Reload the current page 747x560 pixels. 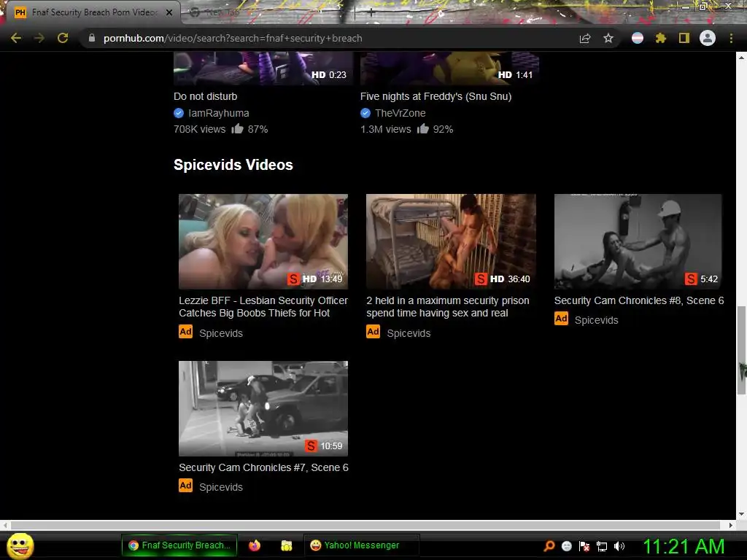[x=63, y=38]
